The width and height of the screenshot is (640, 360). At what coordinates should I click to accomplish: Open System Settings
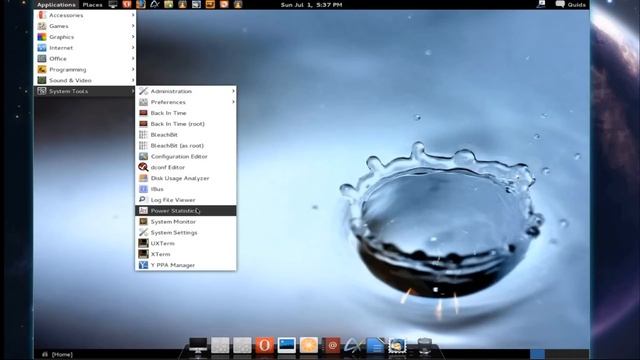[186, 233]
